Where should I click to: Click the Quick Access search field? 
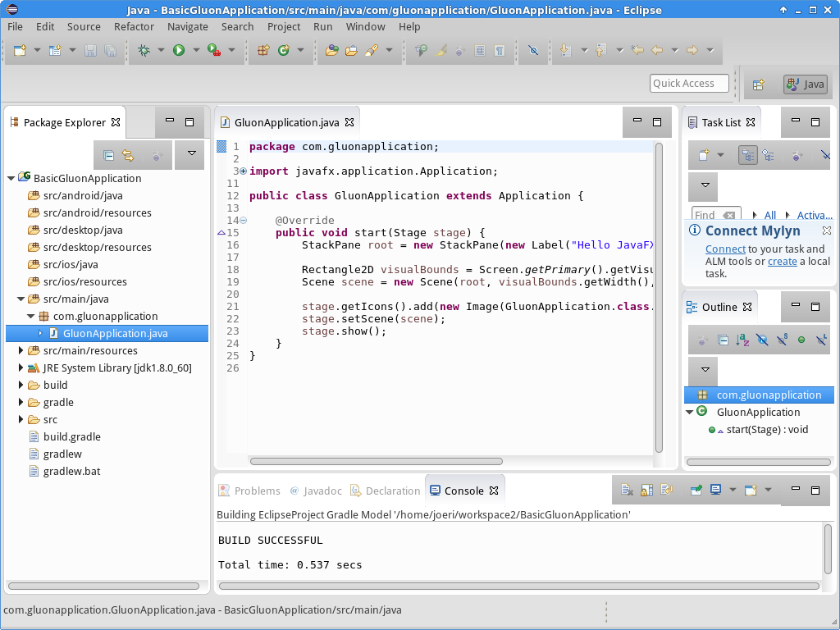[x=689, y=84]
